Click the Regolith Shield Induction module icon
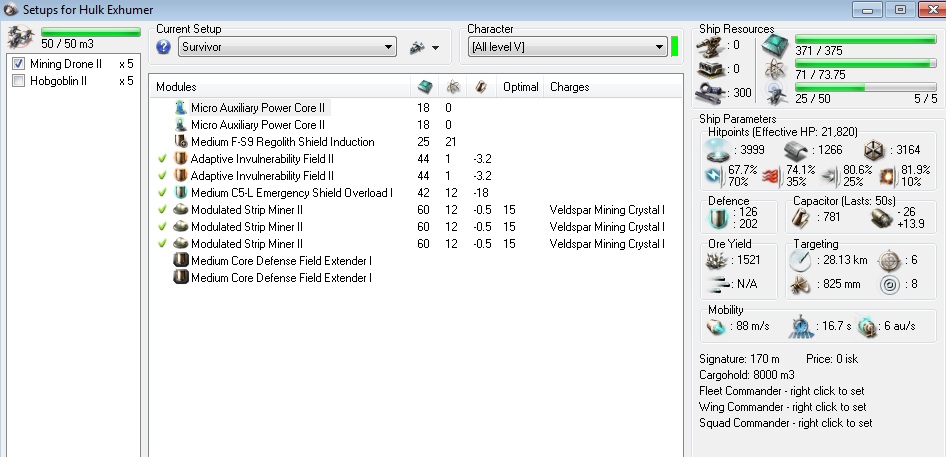This screenshot has height=457, width=946. [180, 142]
